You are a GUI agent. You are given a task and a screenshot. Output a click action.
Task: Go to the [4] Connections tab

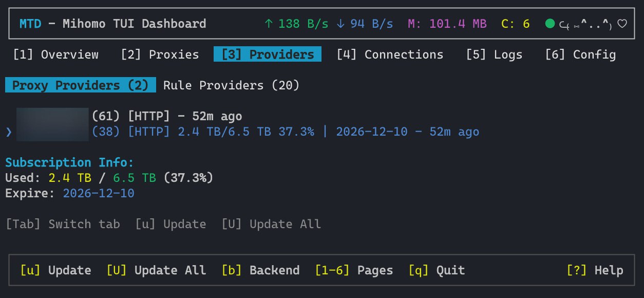click(x=390, y=54)
